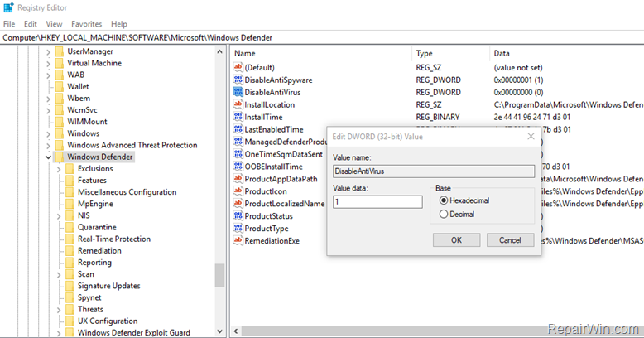Open the Edit menu
644x338 pixels.
tap(31, 24)
